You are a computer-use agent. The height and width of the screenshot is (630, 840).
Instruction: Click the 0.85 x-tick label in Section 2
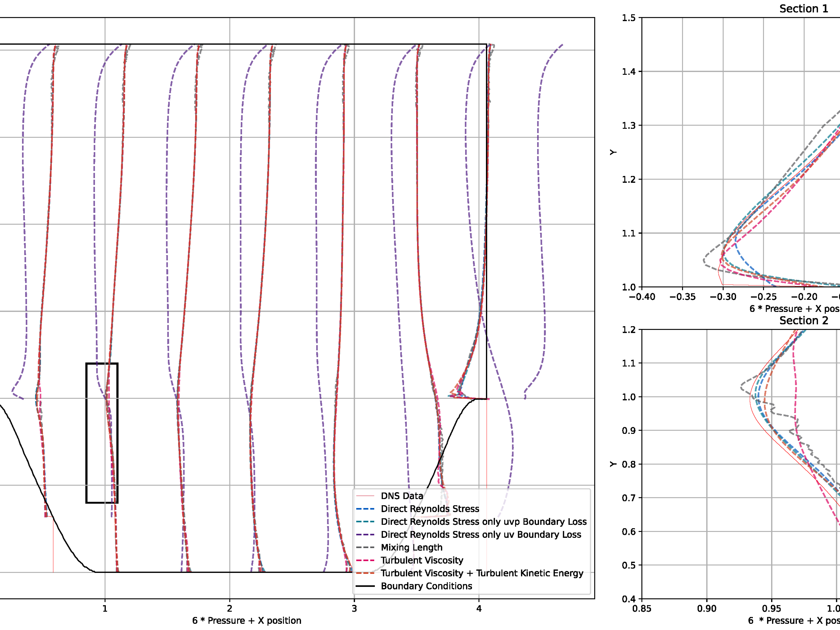point(642,609)
